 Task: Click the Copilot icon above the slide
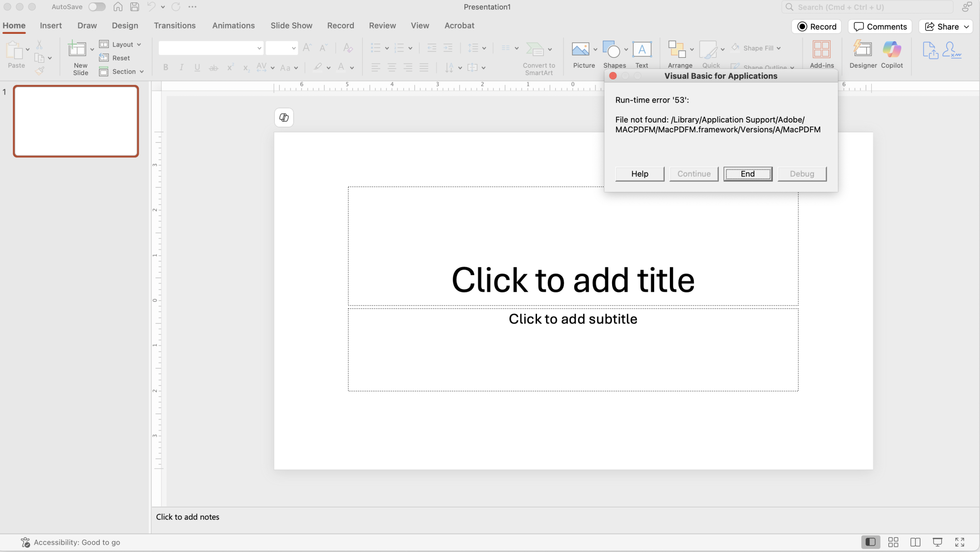pyautogui.click(x=284, y=117)
